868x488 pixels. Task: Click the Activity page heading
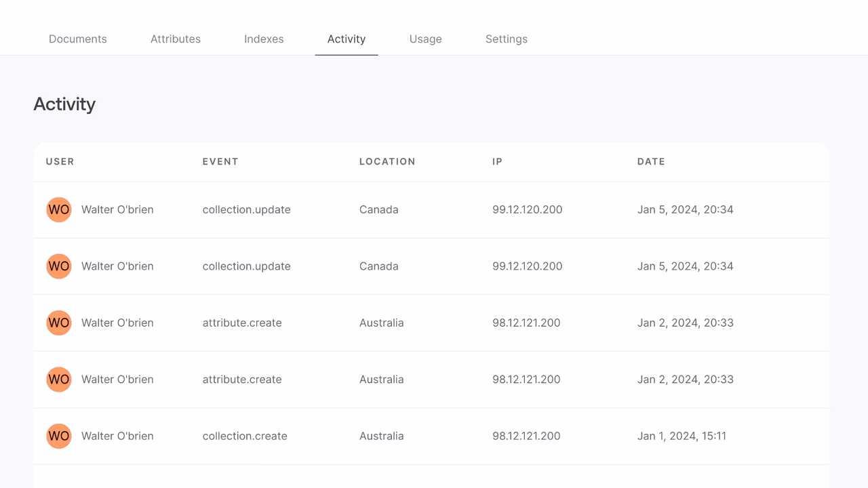tap(64, 104)
